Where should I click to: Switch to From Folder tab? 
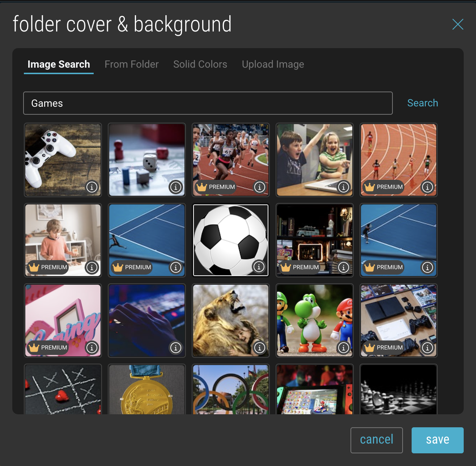click(132, 64)
